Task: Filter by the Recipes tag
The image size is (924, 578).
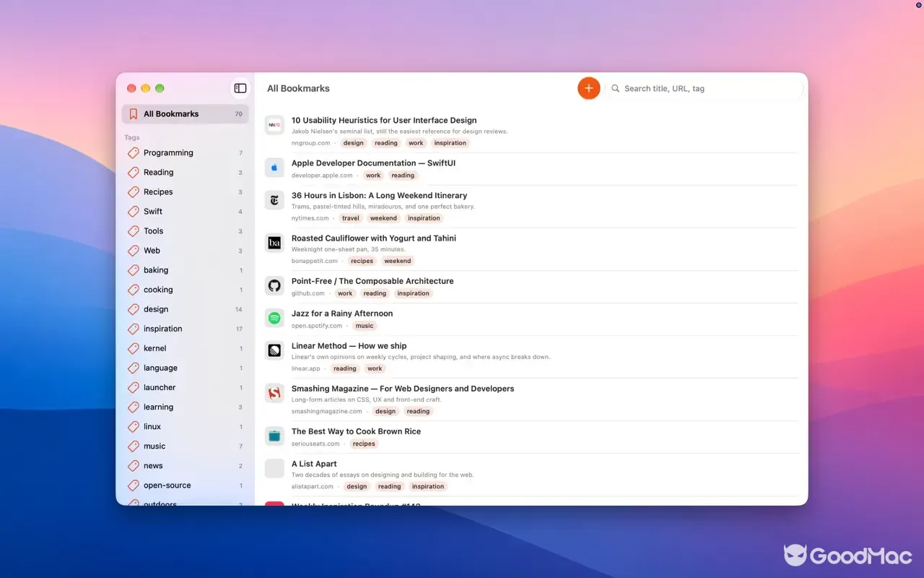Action: 186,192
